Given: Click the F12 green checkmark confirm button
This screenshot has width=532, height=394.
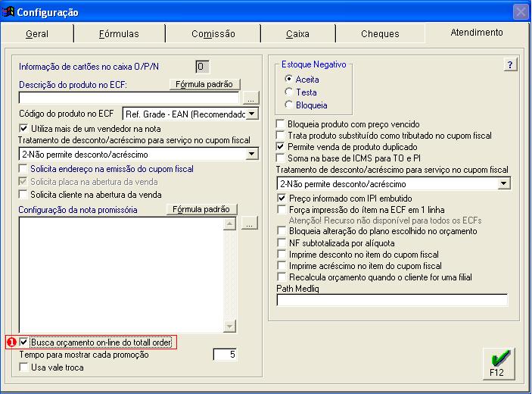Looking at the screenshot, I should pos(499,364).
